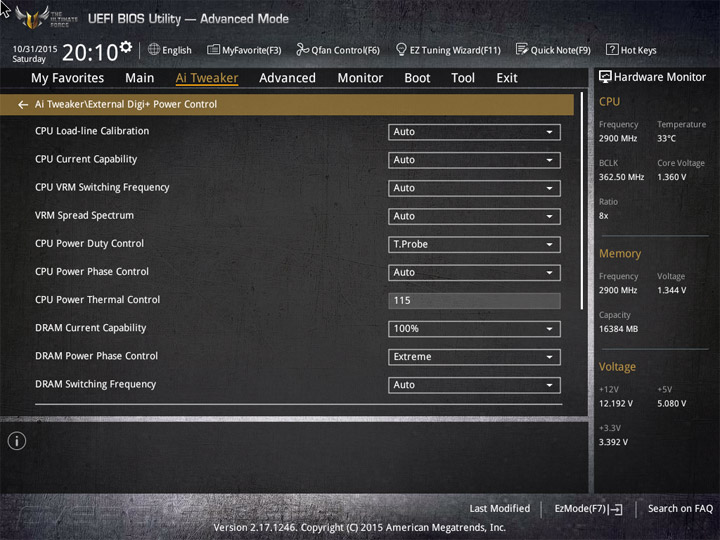The height and width of the screenshot is (540, 720).
Task: Select DRAM Switching Frequency label
Action: click(96, 384)
